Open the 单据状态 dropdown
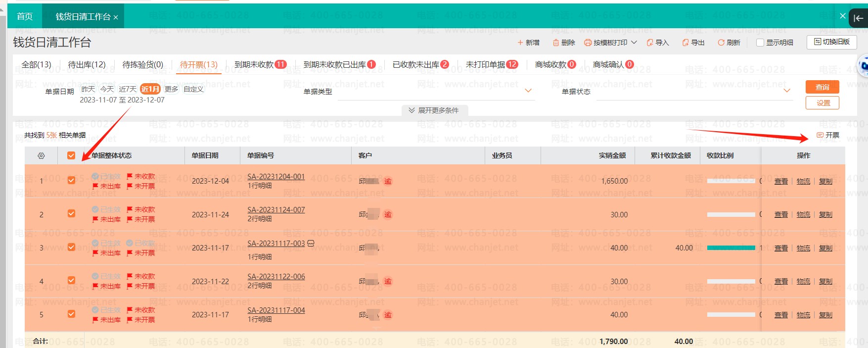 pyautogui.click(x=786, y=91)
